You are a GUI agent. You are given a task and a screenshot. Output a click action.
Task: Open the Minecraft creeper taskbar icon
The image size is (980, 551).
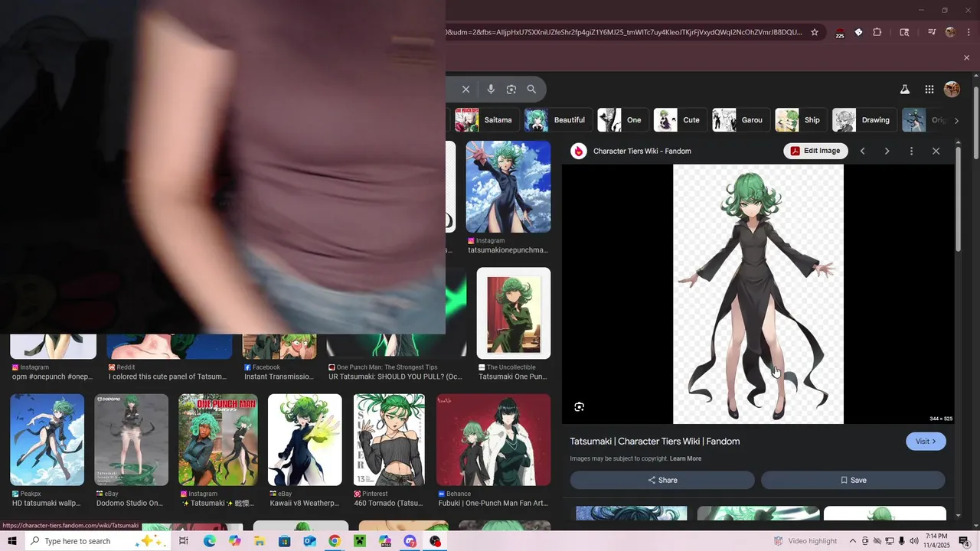pyautogui.click(x=360, y=541)
